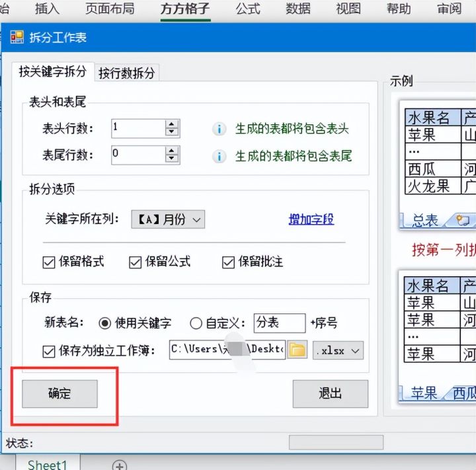Toggle 保留格式 checkbox

[48, 262]
